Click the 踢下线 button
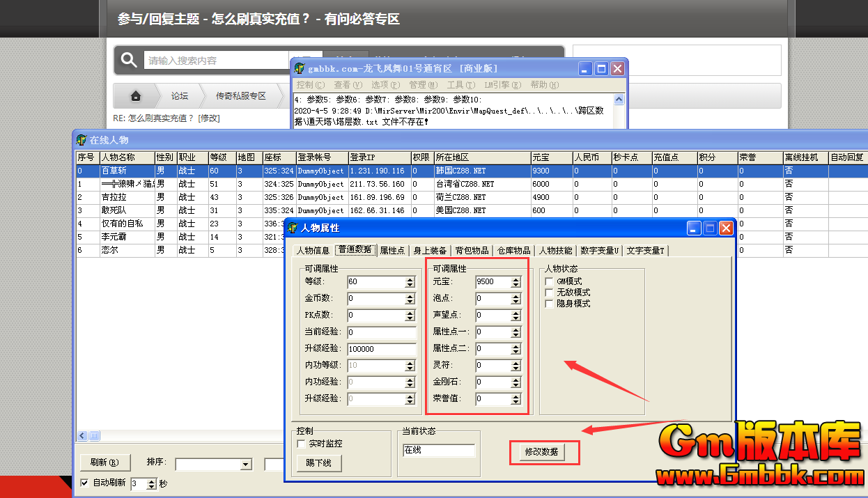The image size is (868, 498). point(318,463)
